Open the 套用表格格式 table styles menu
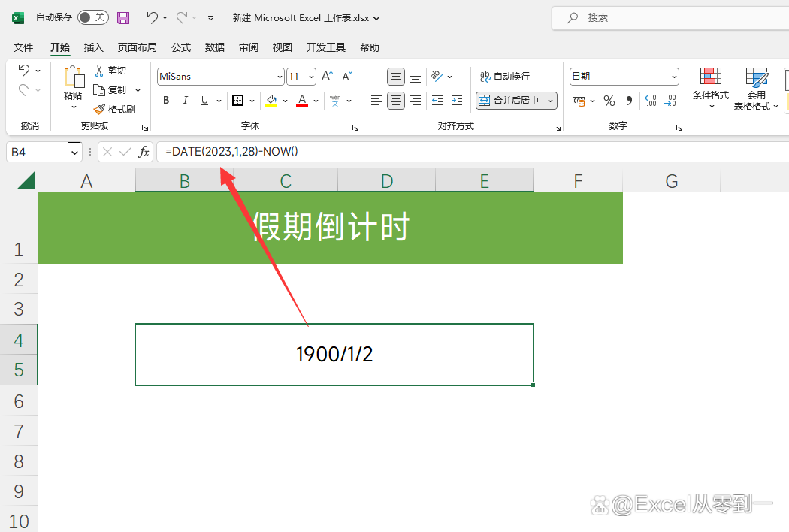 pyautogui.click(x=756, y=89)
